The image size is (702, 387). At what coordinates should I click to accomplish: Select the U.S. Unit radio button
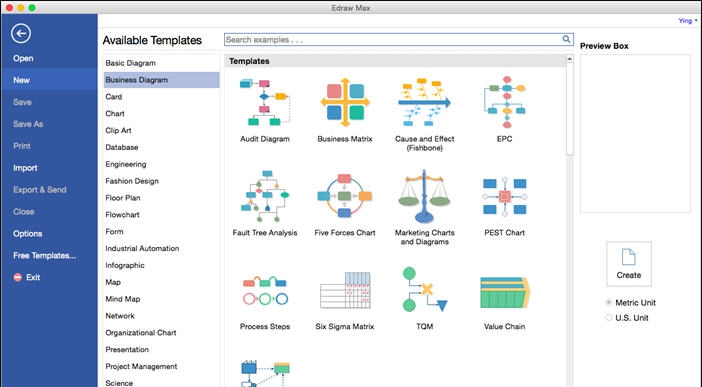coord(609,318)
